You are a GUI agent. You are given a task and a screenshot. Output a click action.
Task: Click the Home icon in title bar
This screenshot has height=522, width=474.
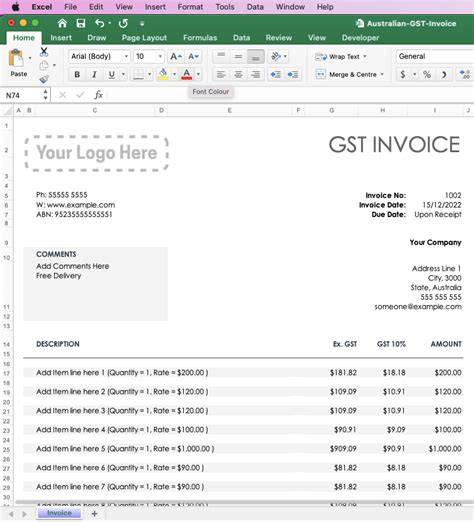click(x=62, y=23)
